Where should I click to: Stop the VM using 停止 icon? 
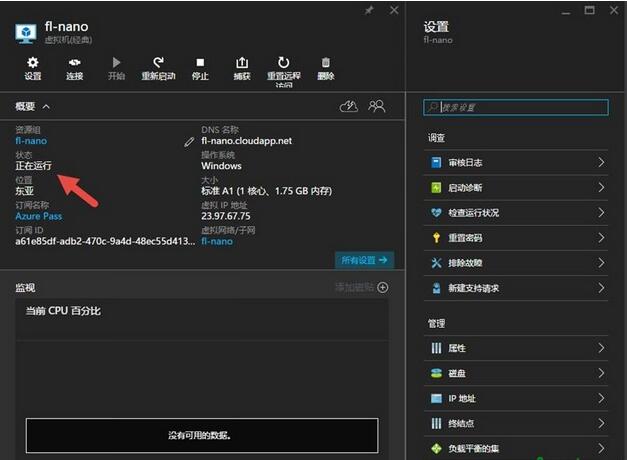click(200, 62)
